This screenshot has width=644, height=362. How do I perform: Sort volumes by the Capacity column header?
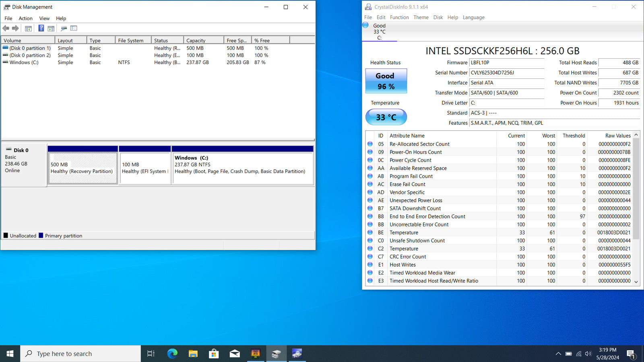204,40
